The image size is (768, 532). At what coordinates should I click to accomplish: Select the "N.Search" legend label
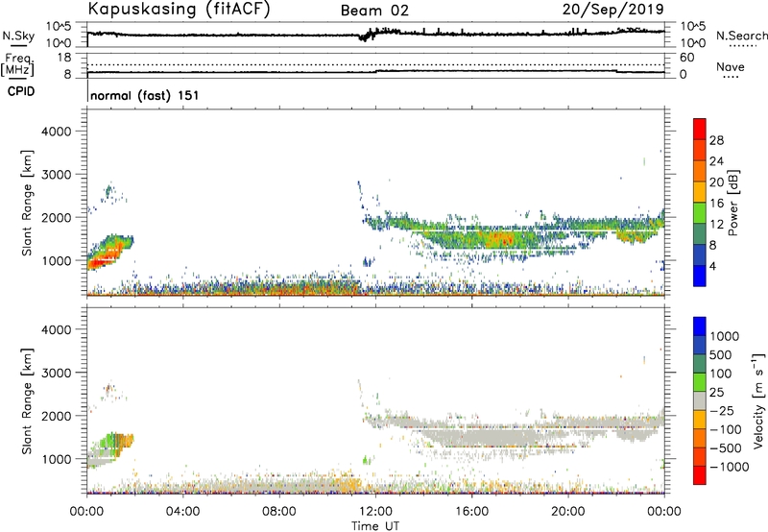742,36
